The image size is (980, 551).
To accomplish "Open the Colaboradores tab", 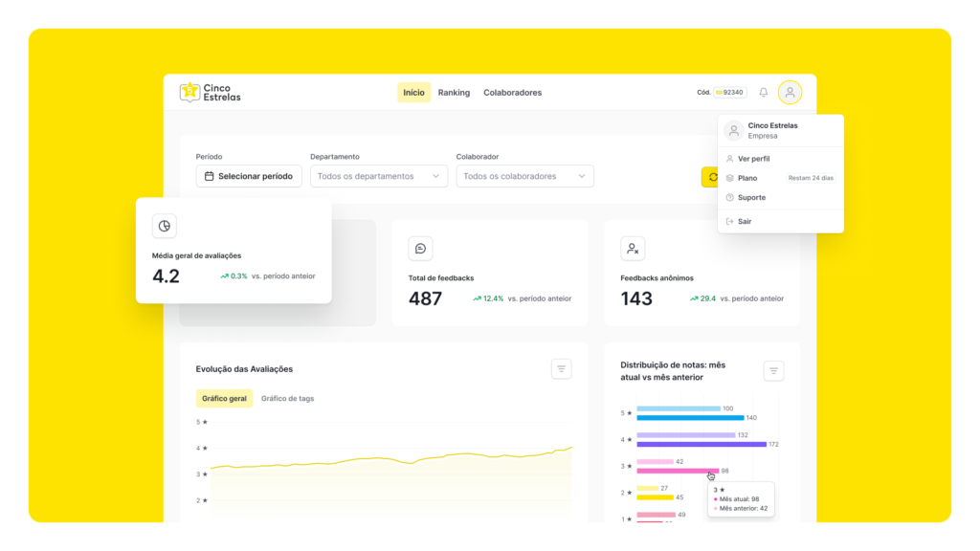I will point(512,93).
